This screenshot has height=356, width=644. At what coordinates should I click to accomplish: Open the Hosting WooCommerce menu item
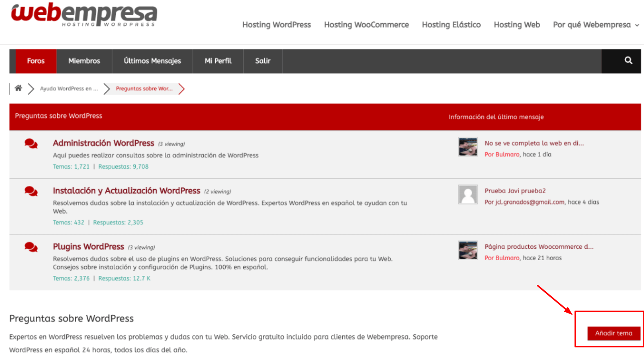366,25
